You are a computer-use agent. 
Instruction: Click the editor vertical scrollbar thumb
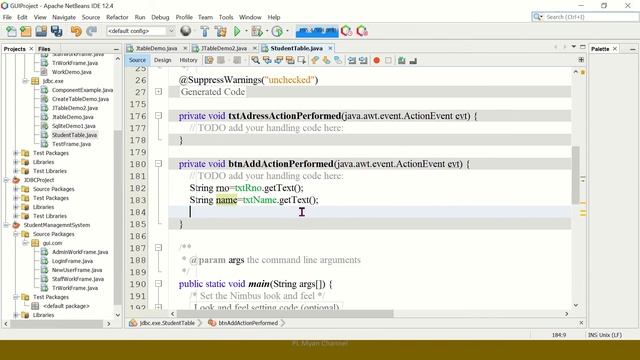(576, 175)
